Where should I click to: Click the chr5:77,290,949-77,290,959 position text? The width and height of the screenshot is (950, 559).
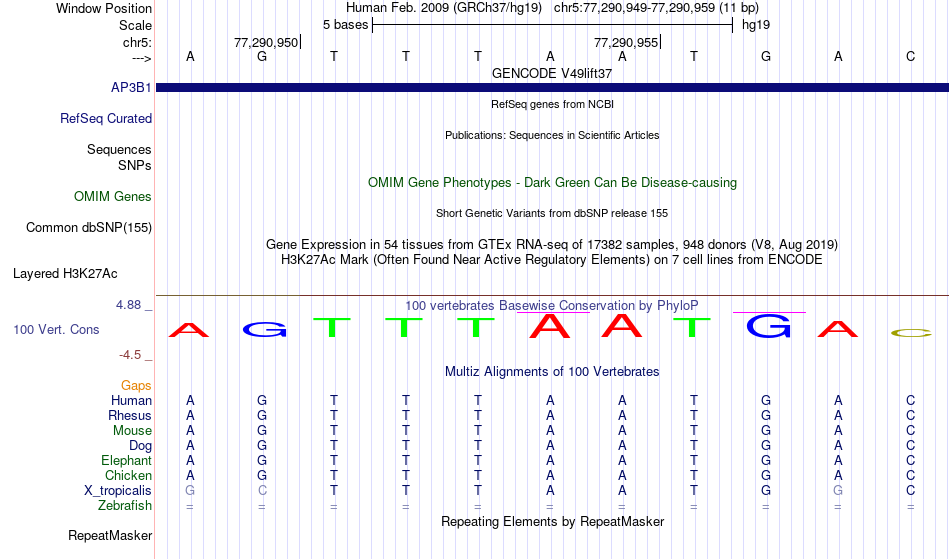(x=656, y=8)
